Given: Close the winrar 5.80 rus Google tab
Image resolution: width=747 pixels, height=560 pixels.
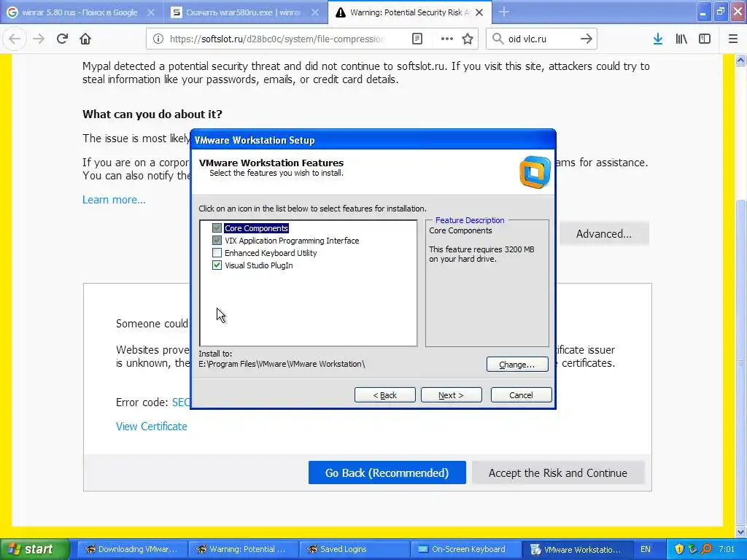Looking at the screenshot, I should pyautogui.click(x=150, y=12).
